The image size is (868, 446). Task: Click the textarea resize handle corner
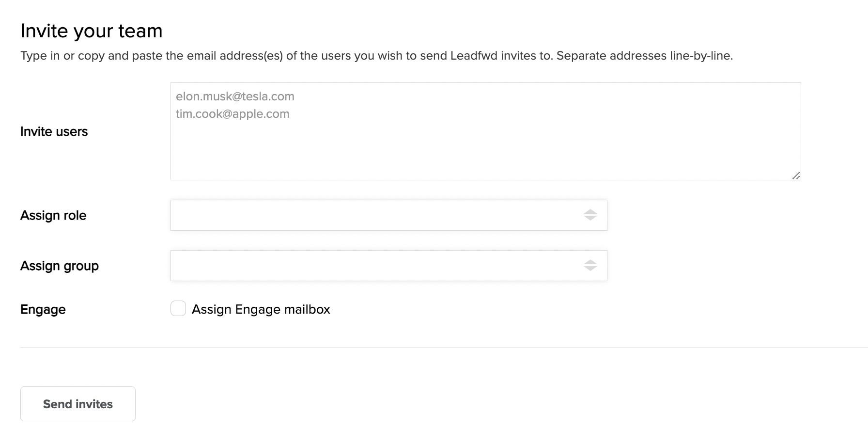pyautogui.click(x=796, y=175)
